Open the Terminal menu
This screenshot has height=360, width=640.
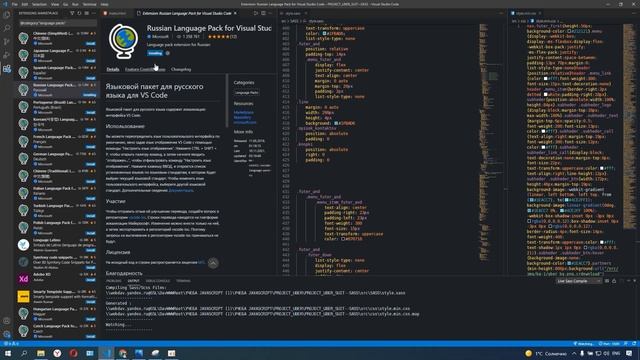click(89, 4)
